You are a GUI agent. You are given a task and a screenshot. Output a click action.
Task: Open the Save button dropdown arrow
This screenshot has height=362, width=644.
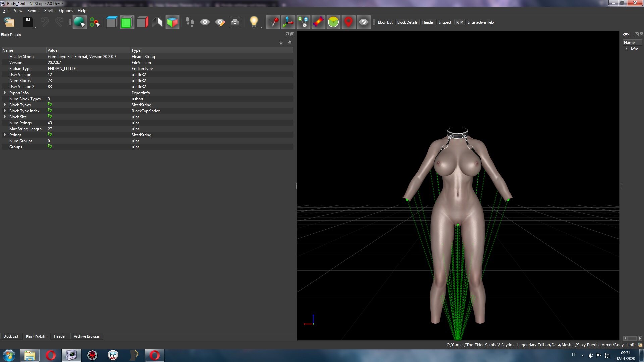[x=35, y=26]
